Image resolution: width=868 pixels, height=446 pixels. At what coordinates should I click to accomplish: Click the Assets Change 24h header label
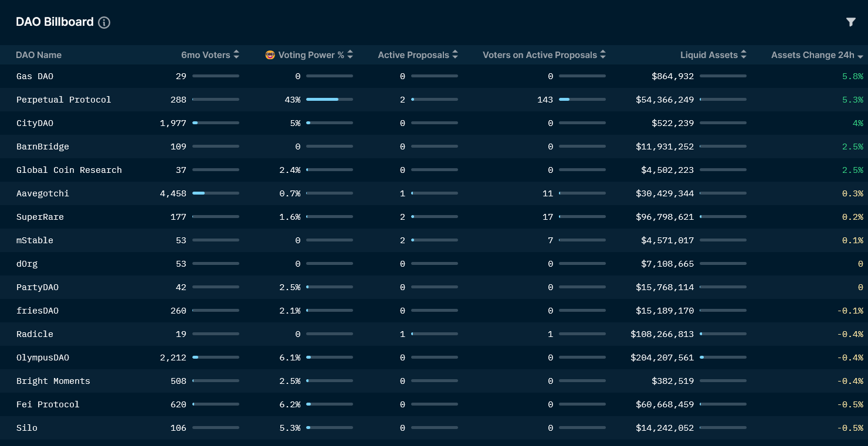point(813,55)
